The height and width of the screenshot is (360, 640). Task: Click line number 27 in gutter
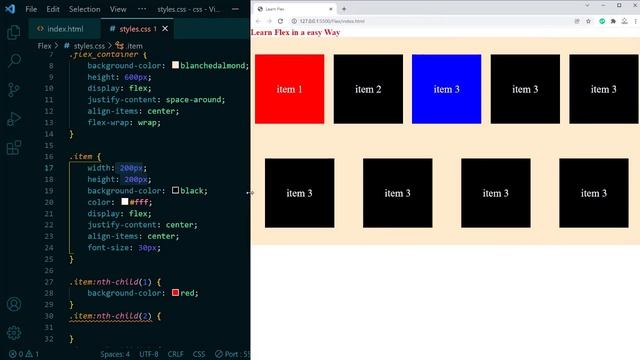(49, 282)
